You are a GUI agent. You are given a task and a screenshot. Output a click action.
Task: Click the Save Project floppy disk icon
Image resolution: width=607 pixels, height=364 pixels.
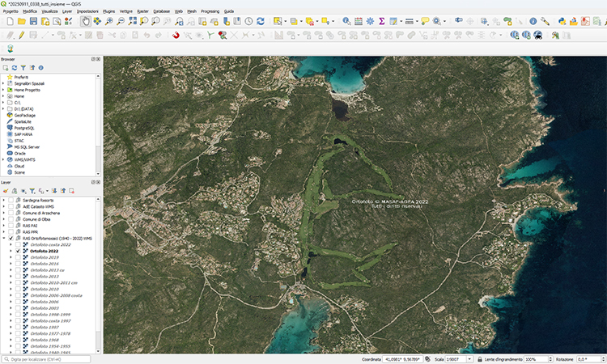coord(33,21)
